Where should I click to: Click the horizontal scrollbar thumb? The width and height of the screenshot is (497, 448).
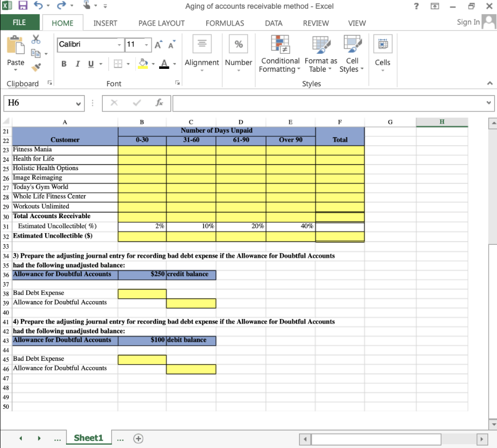point(376,439)
